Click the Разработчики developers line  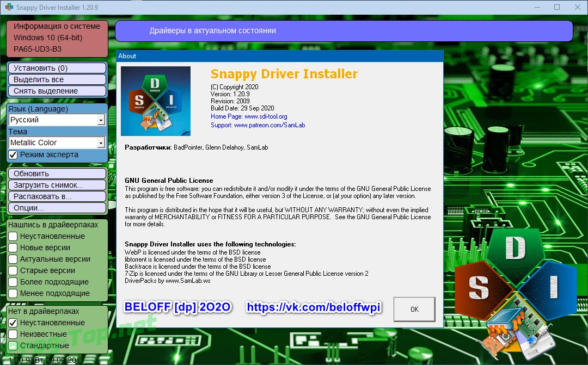pyautogui.click(x=196, y=147)
